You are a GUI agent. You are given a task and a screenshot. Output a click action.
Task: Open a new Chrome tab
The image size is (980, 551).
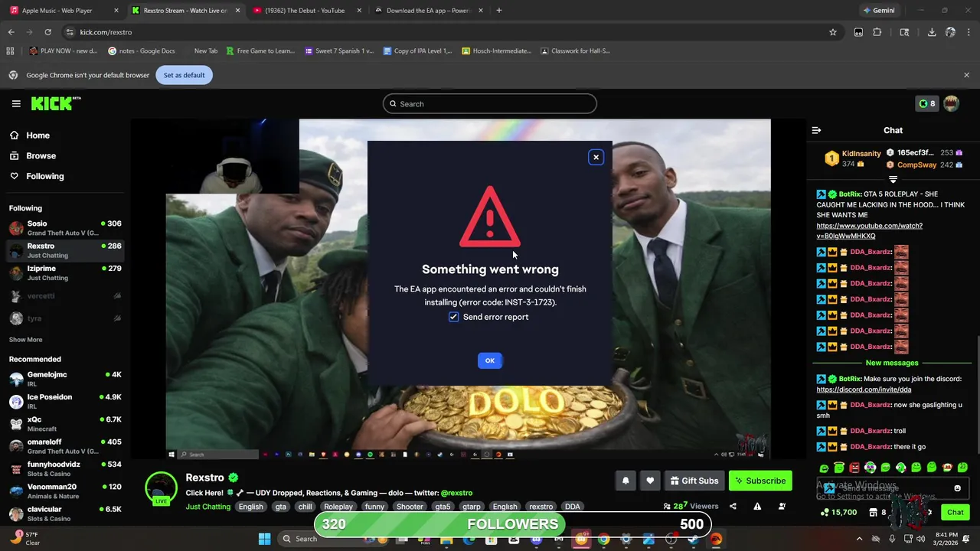(499, 11)
